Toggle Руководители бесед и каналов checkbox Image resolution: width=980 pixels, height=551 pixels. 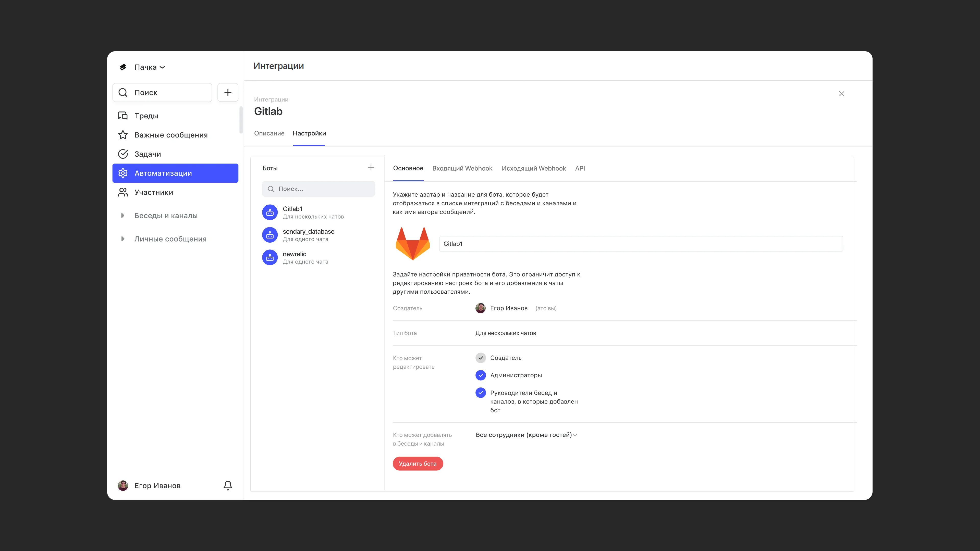click(481, 393)
